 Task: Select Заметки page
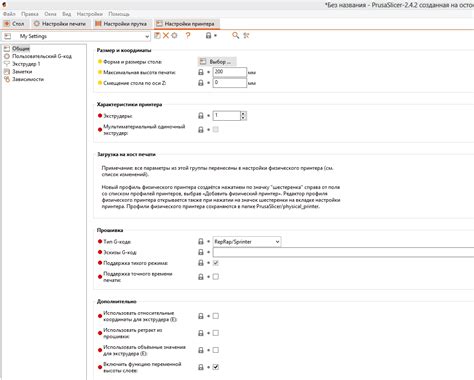22,71
